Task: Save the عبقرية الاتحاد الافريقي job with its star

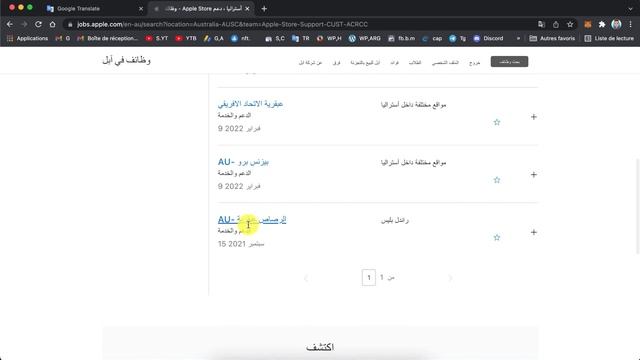Action: point(497,122)
